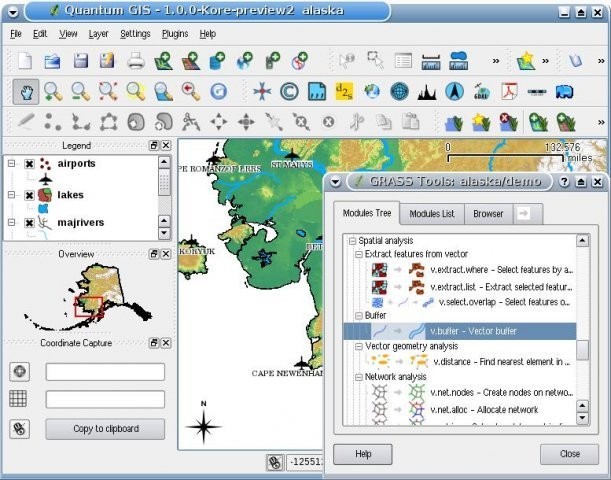Click the Scale Bar plugin icon
The image size is (611, 480).
(537, 92)
